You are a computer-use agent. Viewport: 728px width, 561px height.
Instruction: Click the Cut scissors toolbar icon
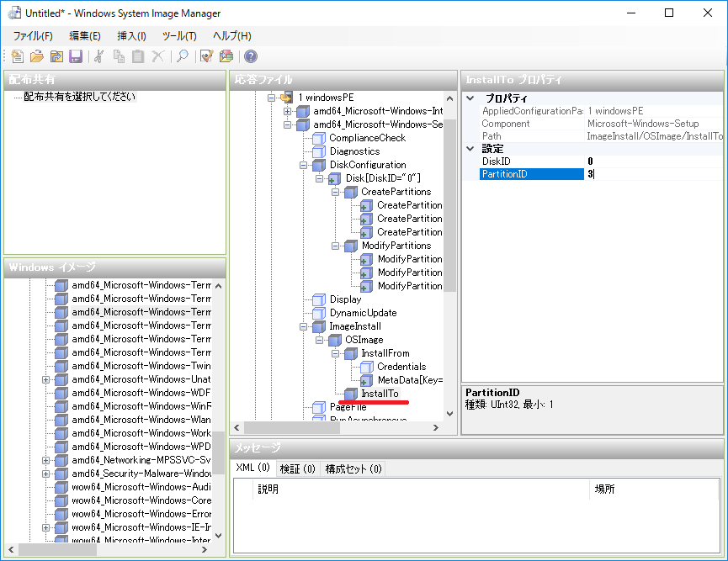click(99, 56)
